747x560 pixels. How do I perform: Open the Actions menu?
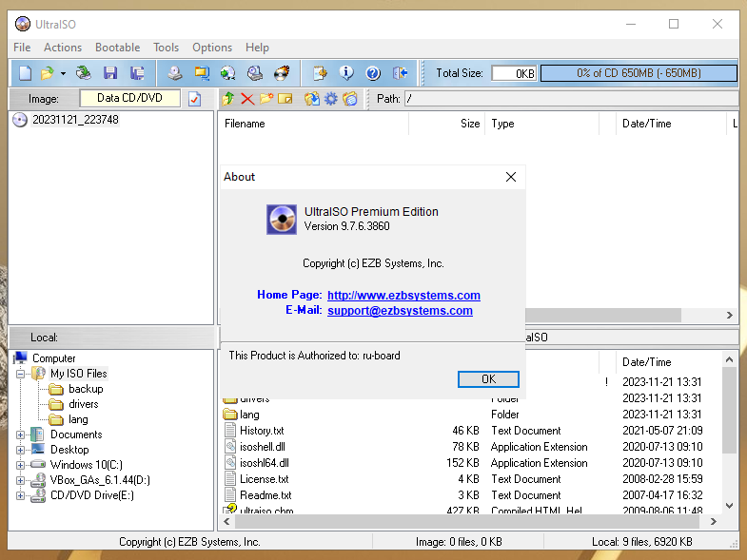[x=63, y=48]
